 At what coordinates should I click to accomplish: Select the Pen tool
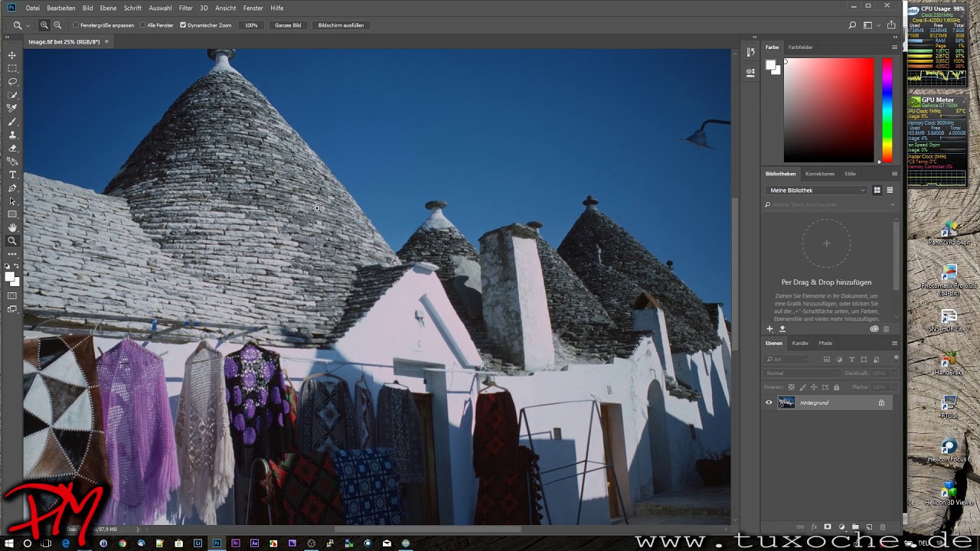coord(12,188)
